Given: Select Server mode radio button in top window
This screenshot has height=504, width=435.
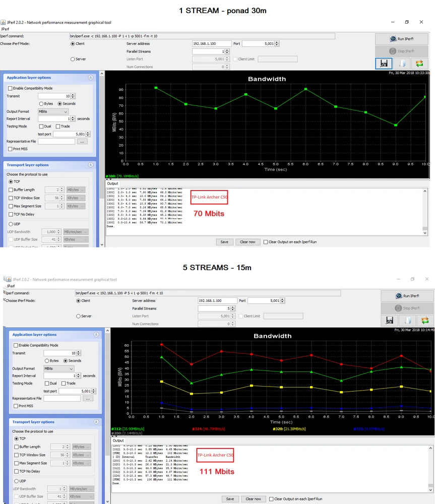Looking at the screenshot, I should point(73,59).
